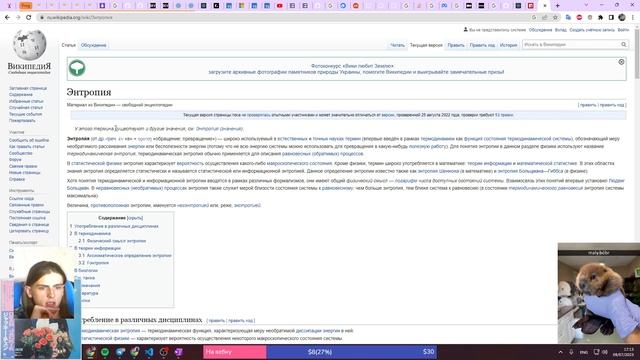Viewport: 640px width, 360px height.
Task: Switch to the YouTube tab
Action: pyautogui.click(x=280, y=6)
